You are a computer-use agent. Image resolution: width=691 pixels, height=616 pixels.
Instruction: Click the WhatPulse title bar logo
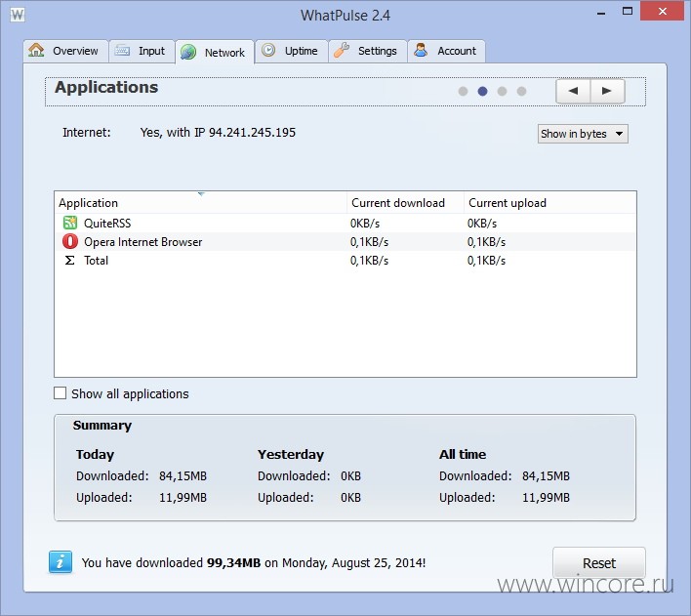click(18, 15)
